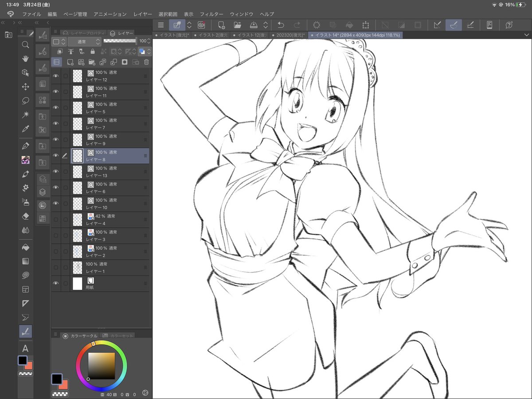
Task: Open the フィルター menu
Action: pos(212,14)
